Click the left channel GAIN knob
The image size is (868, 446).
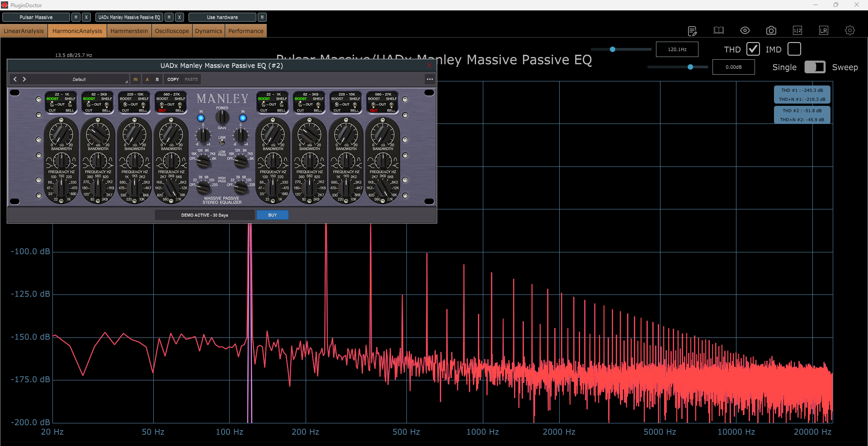[x=203, y=135]
